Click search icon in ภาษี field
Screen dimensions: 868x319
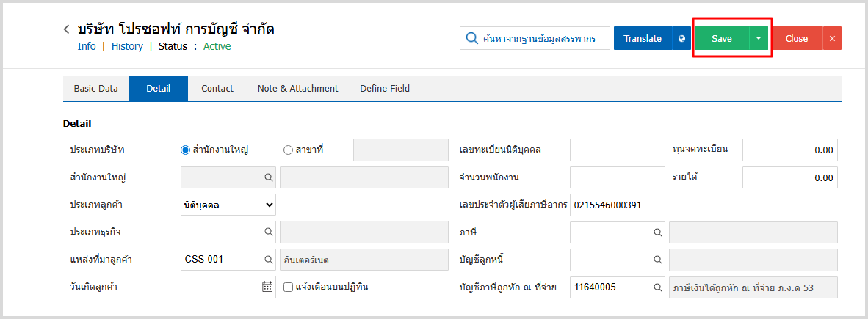coord(658,232)
